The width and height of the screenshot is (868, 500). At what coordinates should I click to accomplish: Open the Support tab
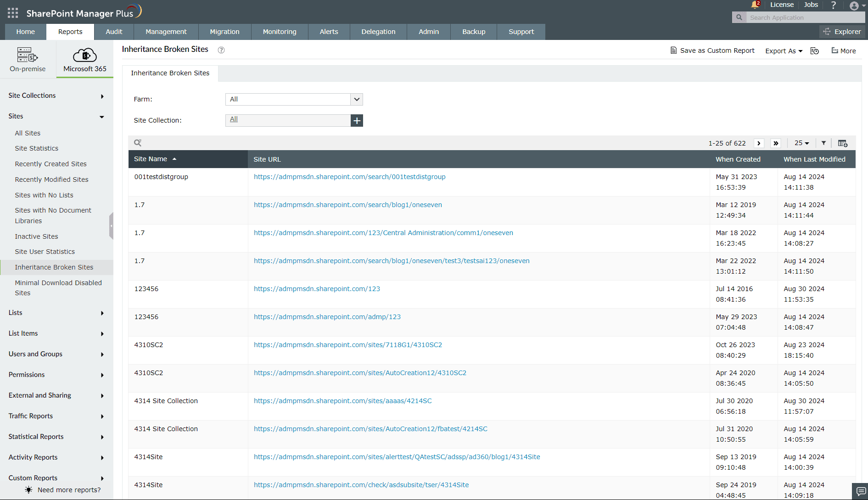[x=521, y=32]
